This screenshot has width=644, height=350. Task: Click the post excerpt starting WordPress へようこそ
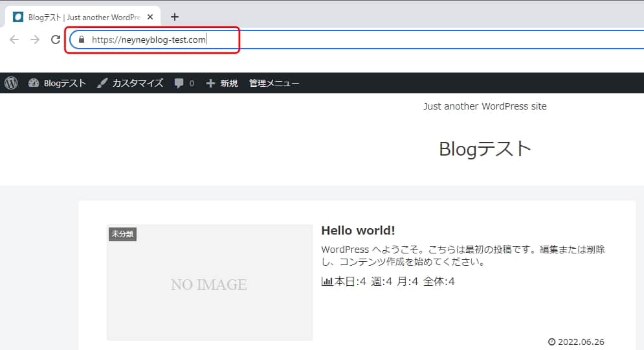[x=463, y=255]
